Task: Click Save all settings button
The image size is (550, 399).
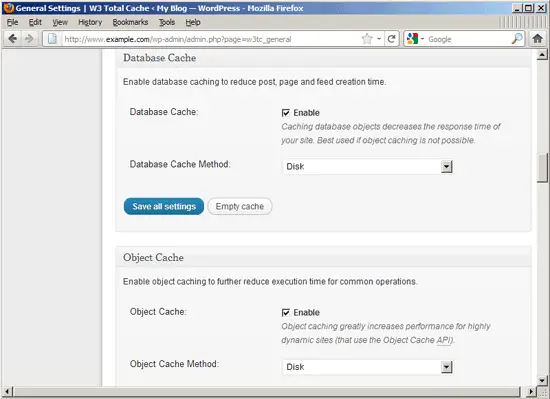Action: pos(164,207)
